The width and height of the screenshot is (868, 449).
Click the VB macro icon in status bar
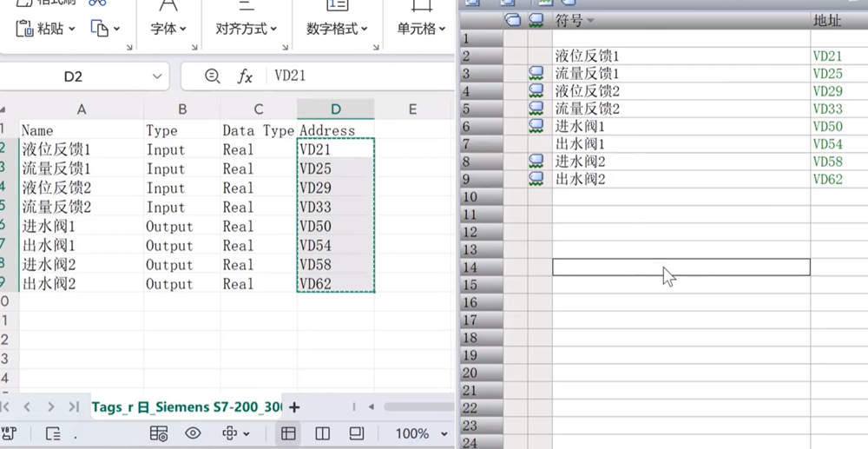point(10,433)
